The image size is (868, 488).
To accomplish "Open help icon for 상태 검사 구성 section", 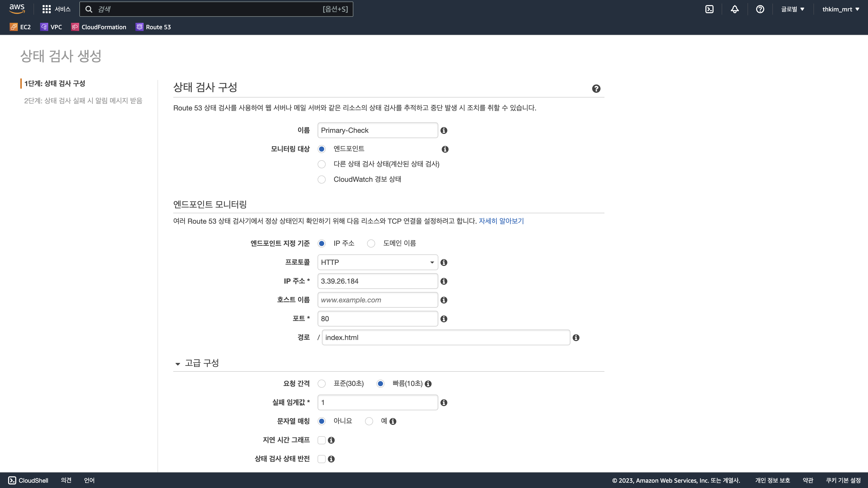I will click(596, 89).
